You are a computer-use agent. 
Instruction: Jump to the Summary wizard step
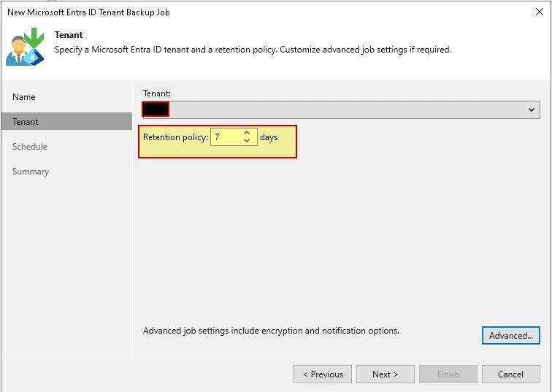tap(31, 172)
